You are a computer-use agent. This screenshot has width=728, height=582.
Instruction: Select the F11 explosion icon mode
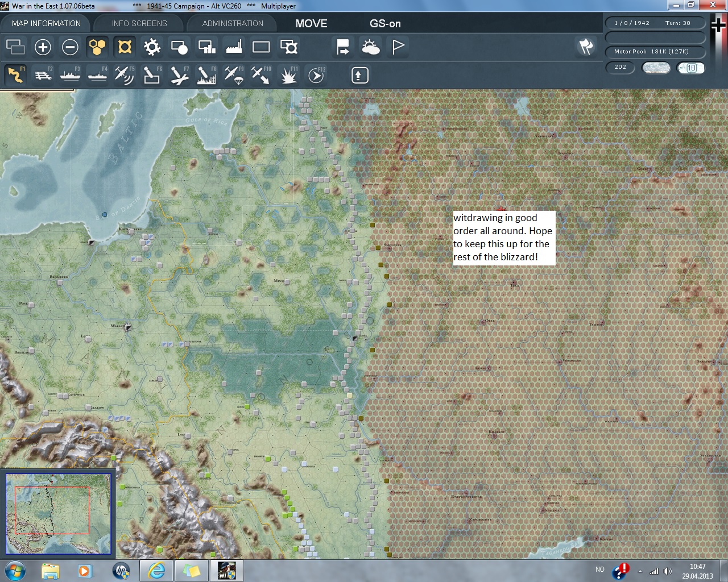(288, 75)
